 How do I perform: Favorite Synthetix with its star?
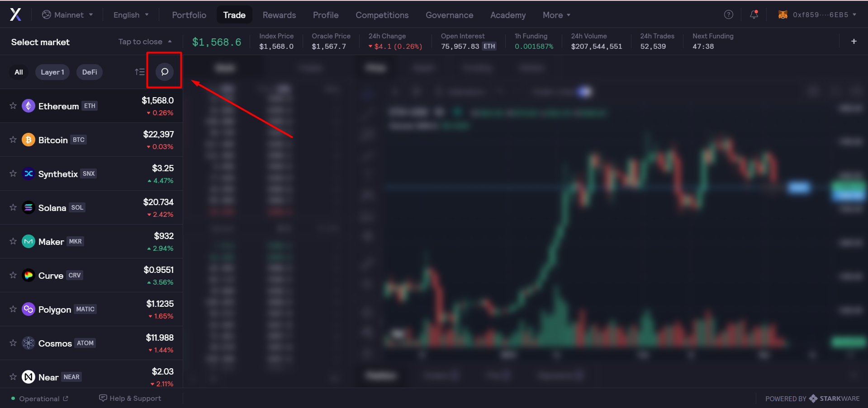[13, 174]
